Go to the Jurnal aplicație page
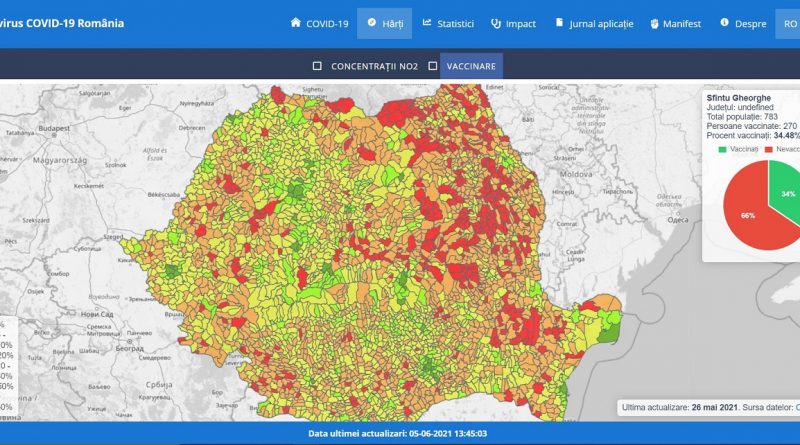Viewport: 800px width, 445px height. (602, 23)
